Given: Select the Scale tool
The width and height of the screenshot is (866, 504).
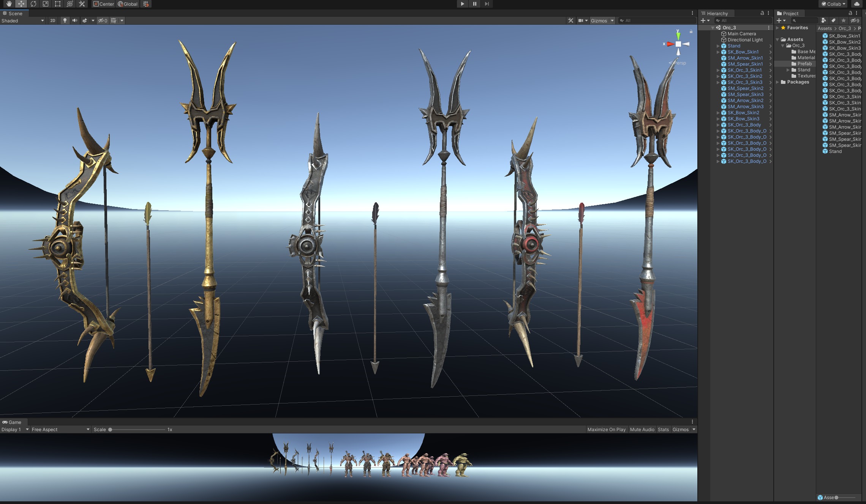Looking at the screenshot, I should [46, 4].
